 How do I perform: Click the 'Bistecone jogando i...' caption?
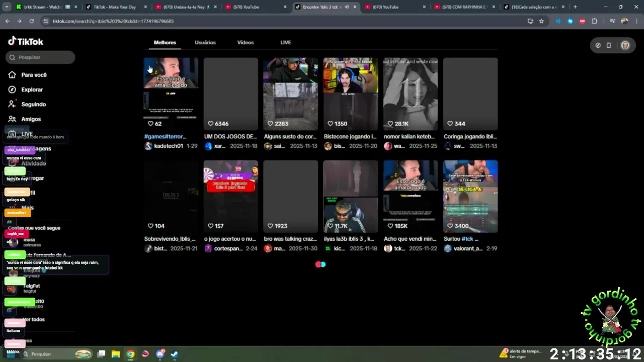[x=350, y=136]
